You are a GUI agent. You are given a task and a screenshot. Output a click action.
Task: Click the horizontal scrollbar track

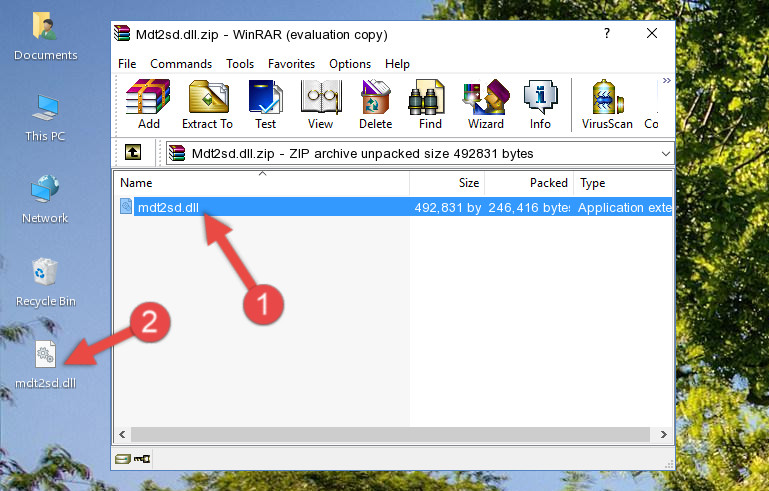click(x=390, y=434)
